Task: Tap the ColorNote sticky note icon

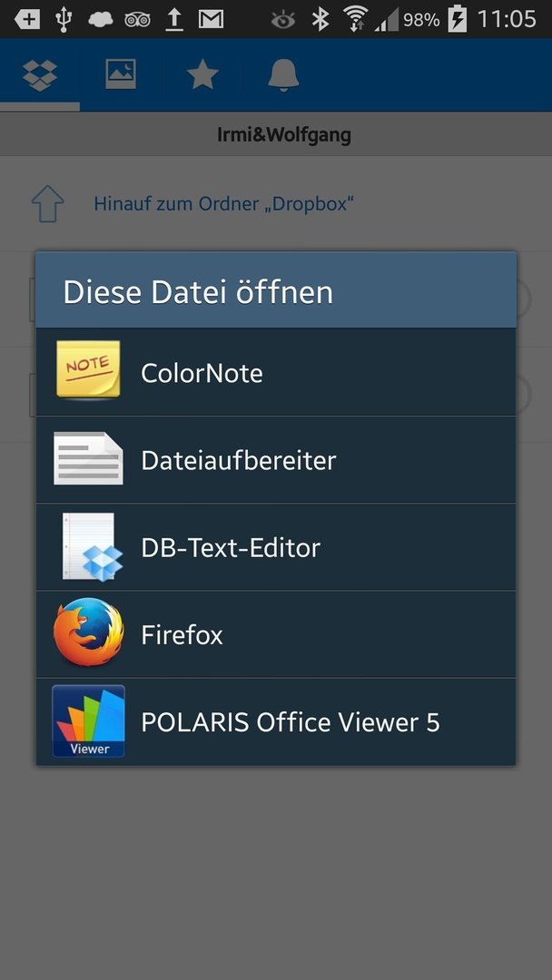Action: [x=88, y=370]
